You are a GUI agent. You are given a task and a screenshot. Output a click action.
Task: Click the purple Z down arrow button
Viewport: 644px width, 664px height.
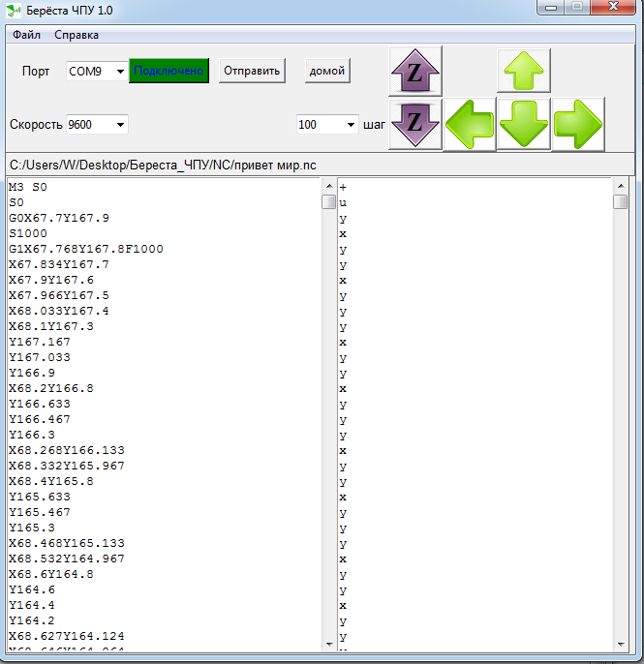tap(415, 124)
